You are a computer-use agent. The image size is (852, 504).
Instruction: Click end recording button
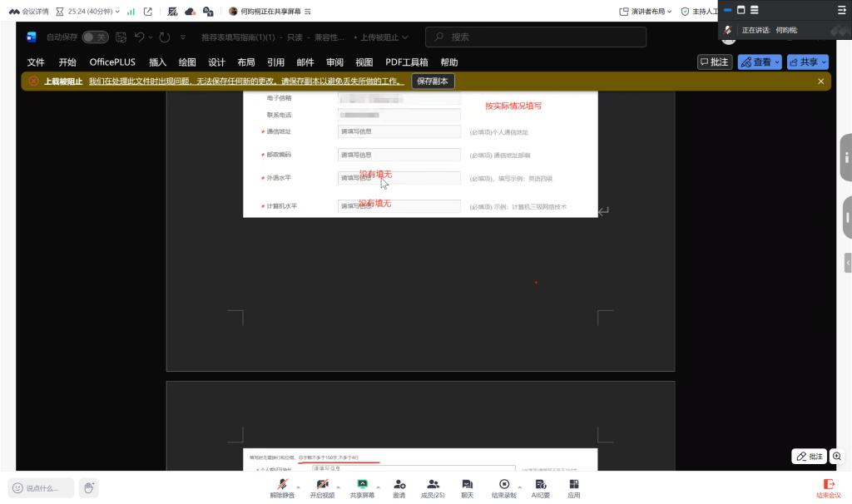(504, 485)
